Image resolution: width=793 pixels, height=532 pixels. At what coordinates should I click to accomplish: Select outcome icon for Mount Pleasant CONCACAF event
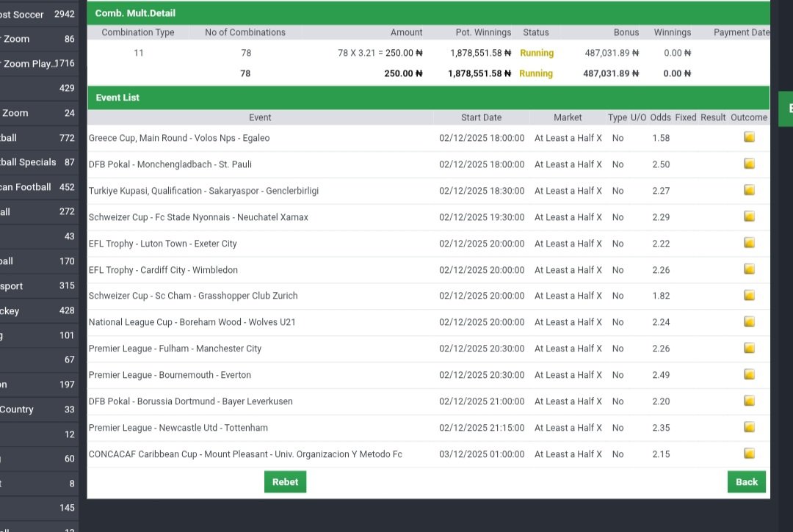click(749, 453)
